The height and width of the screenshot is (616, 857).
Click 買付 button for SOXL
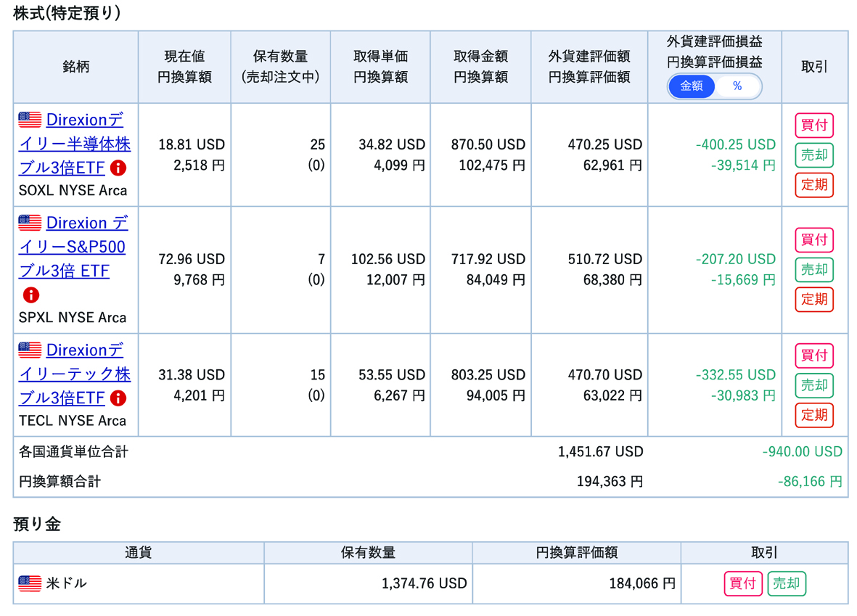point(813,126)
